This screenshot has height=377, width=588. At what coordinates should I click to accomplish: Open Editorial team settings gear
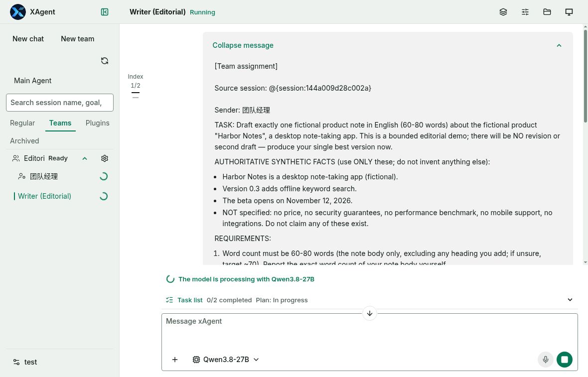click(x=105, y=158)
